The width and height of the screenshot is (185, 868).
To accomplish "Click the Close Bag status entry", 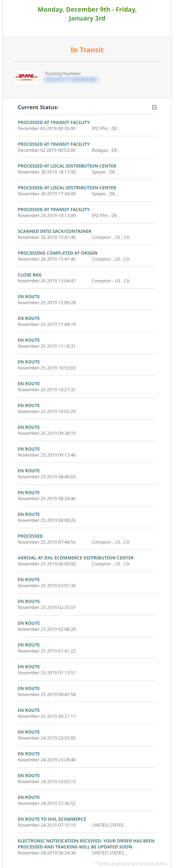I will (x=87, y=278).
